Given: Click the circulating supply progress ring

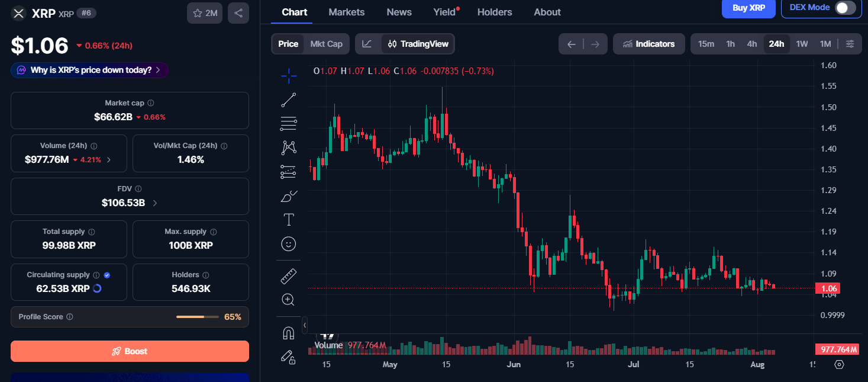Looking at the screenshot, I should pyautogui.click(x=98, y=288).
